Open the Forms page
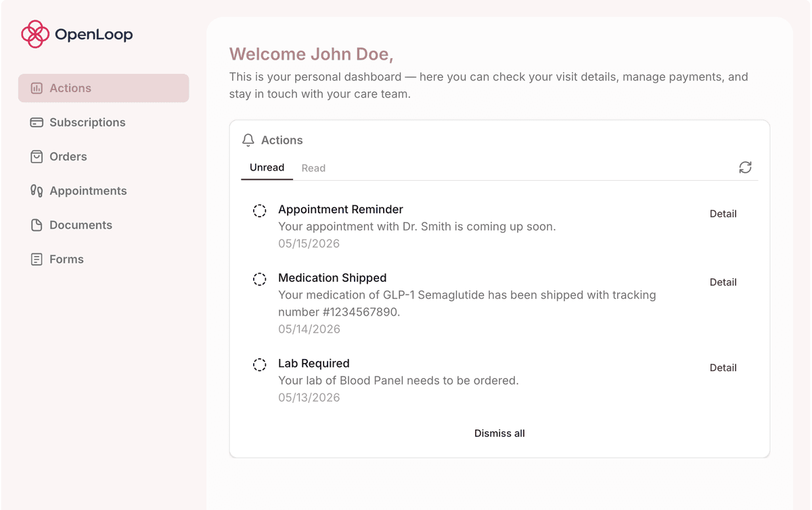 (x=104, y=259)
